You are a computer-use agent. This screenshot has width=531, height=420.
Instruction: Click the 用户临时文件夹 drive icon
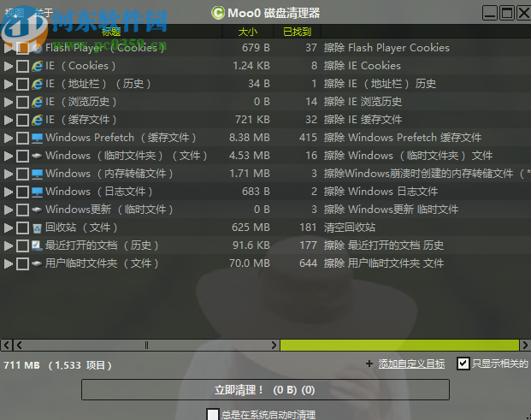38,263
